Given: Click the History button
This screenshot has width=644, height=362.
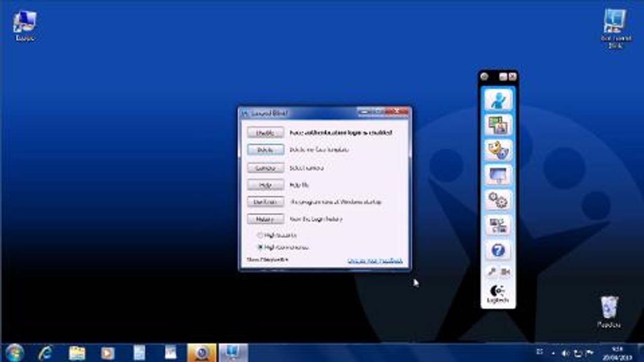Looking at the screenshot, I should click(x=265, y=219).
